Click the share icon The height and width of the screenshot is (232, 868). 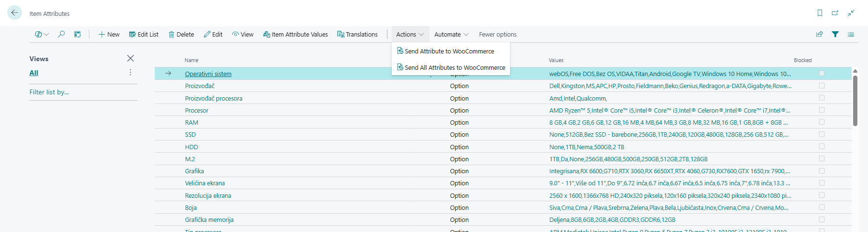pos(819,34)
